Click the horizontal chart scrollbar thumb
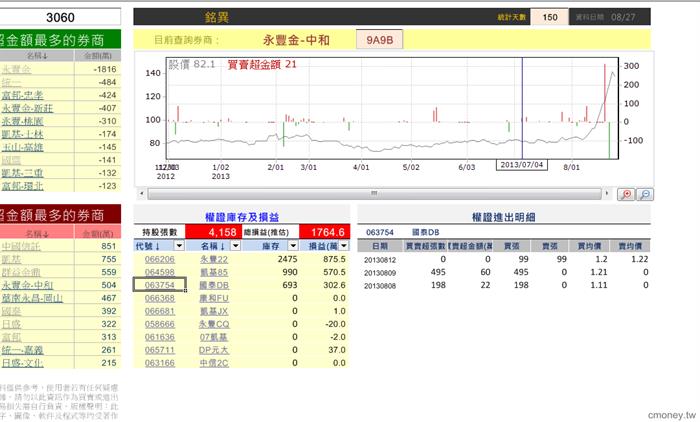 375,193
